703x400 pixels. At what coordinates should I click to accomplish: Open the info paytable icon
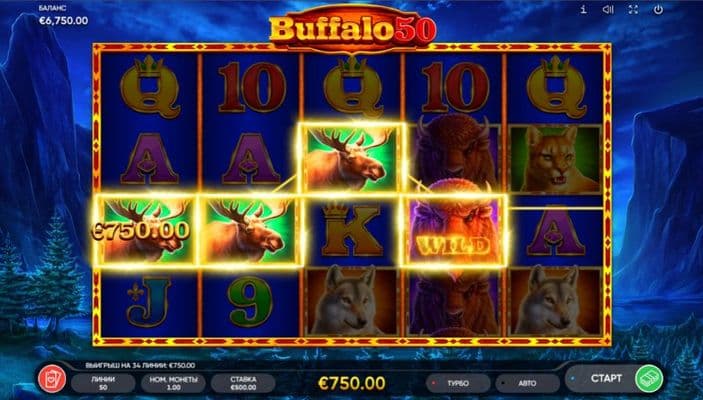pyautogui.click(x=583, y=9)
